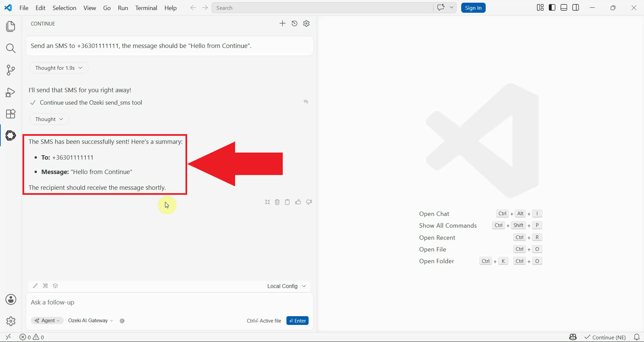
Task: Open the Accounts menu icon
Action: pyautogui.click(x=11, y=299)
